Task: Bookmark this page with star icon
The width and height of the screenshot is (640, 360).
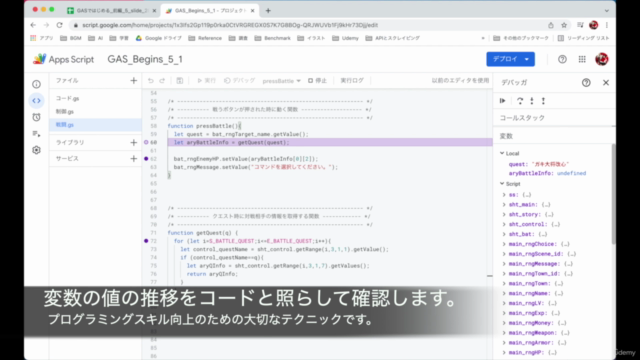Action: tap(564, 25)
